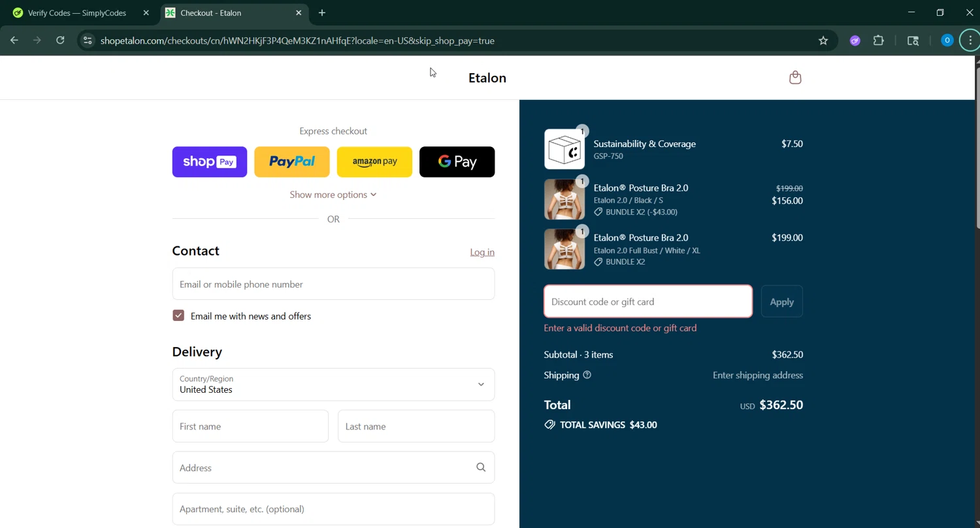The height and width of the screenshot is (528, 980).
Task: Switch to Checkout - Etalon tab
Action: [234, 12]
